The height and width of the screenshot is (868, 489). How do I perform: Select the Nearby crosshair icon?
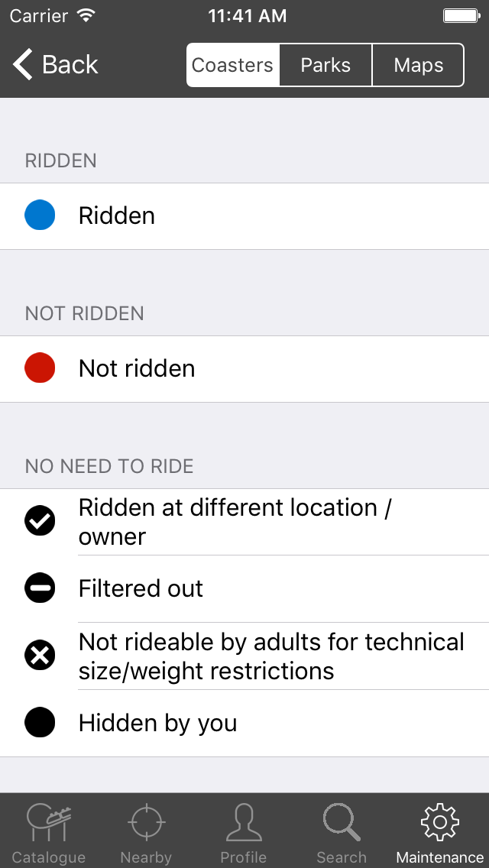[x=146, y=823]
